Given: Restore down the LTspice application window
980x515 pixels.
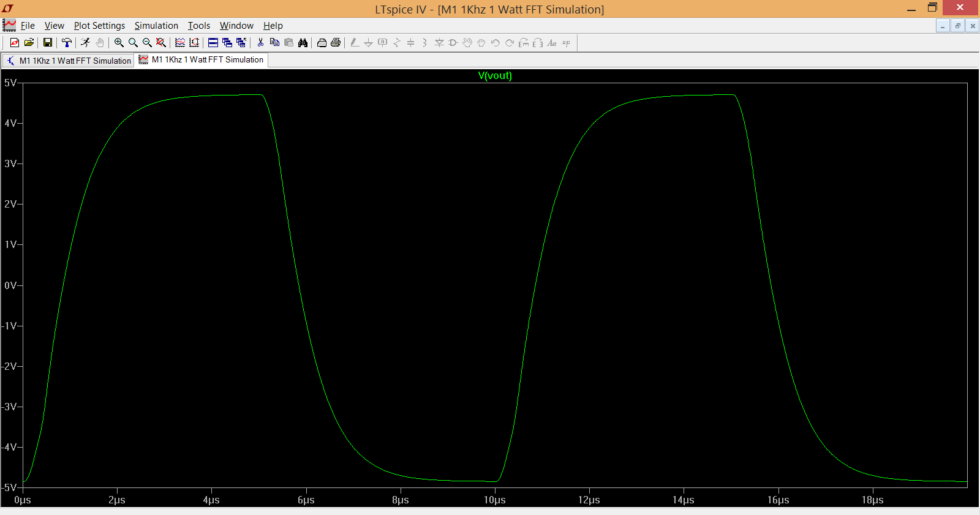Looking at the screenshot, I should click(932, 8).
